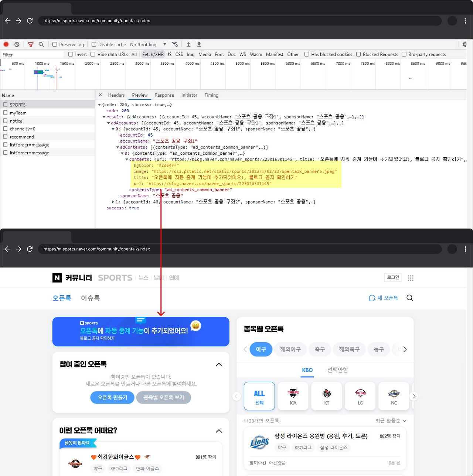The width and height of the screenshot is (473, 476).
Task: Click the Import HAR file upload arrow
Action: coord(188,44)
